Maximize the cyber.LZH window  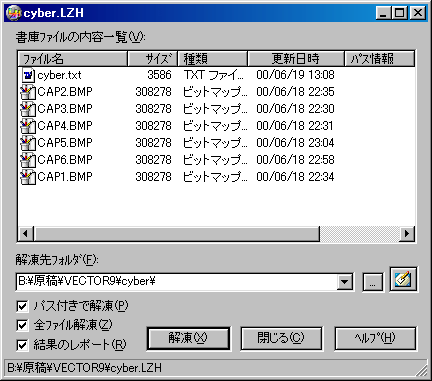tap(399, 13)
